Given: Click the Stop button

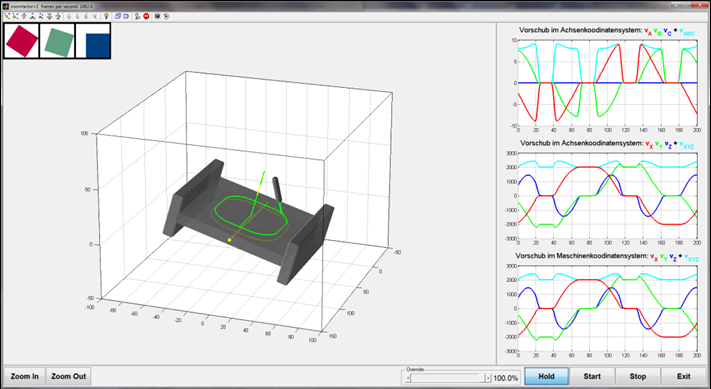Looking at the screenshot, I should (x=638, y=376).
